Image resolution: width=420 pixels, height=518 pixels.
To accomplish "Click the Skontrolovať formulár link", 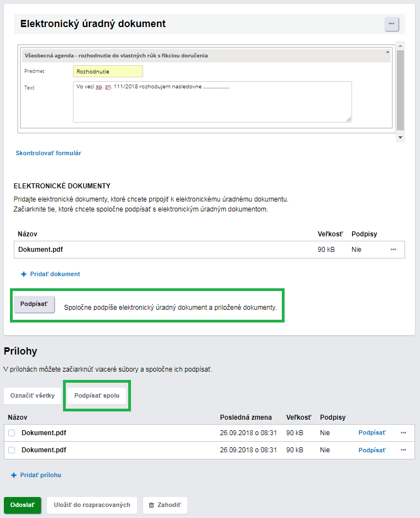I will click(48, 153).
